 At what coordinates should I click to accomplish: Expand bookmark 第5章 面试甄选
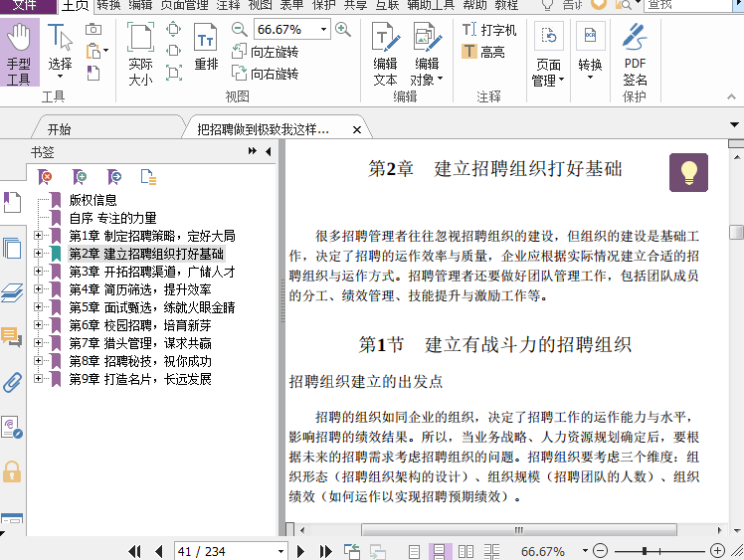38,307
